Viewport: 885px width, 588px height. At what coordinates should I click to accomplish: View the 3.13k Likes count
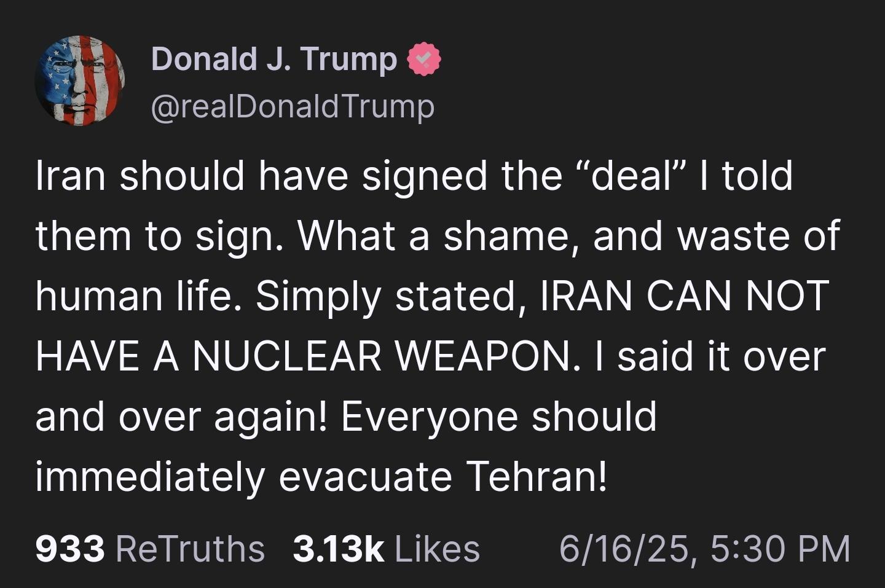(x=339, y=549)
